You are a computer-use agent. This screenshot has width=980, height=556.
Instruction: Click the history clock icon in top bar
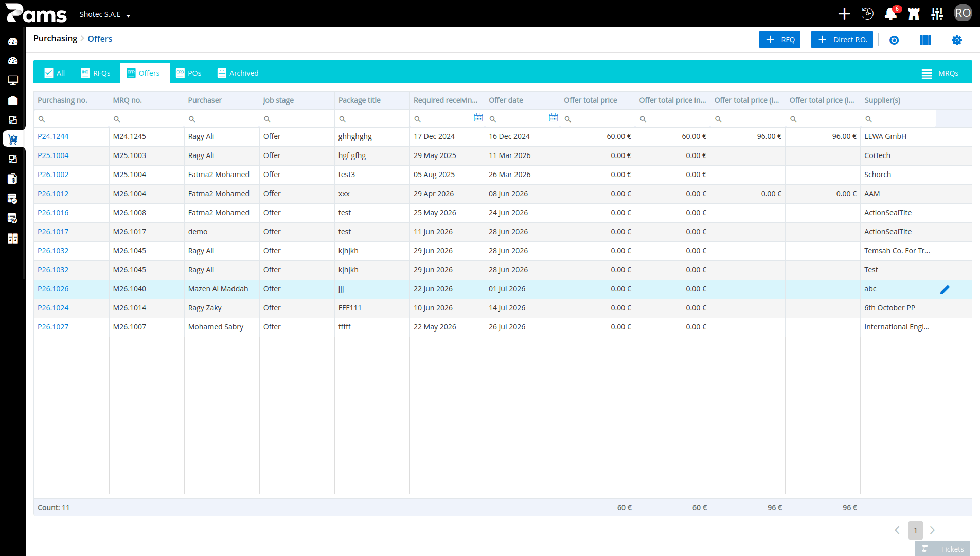[x=867, y=14]
